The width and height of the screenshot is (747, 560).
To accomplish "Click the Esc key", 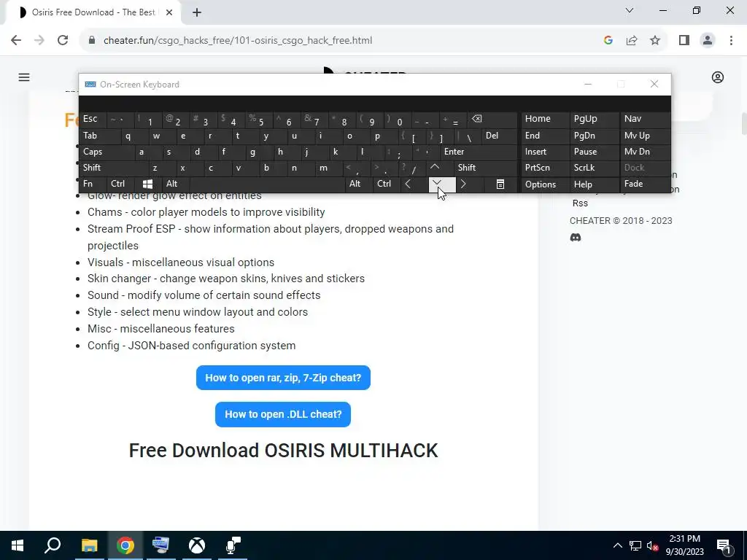I will pos(93,119).
